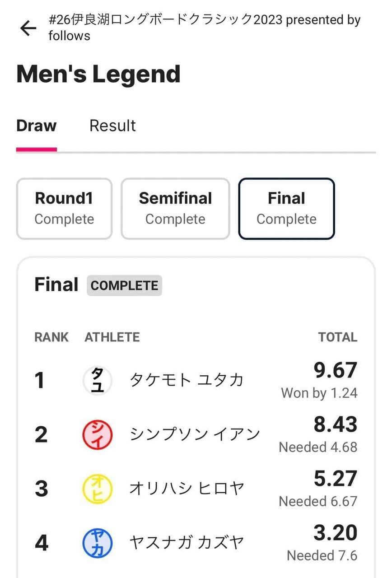This screenshot has width=392, height=578.
Task: Tap the back arrow icon
Action: pos(28,28)
